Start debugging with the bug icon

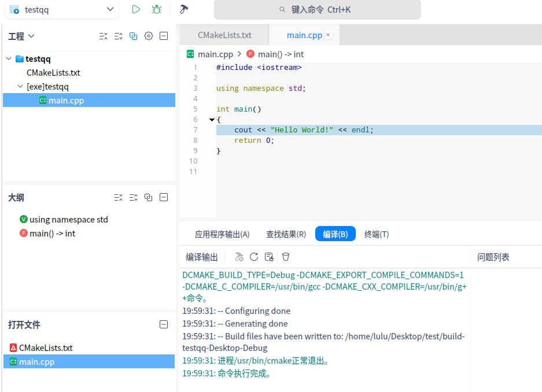pos(157,9)
